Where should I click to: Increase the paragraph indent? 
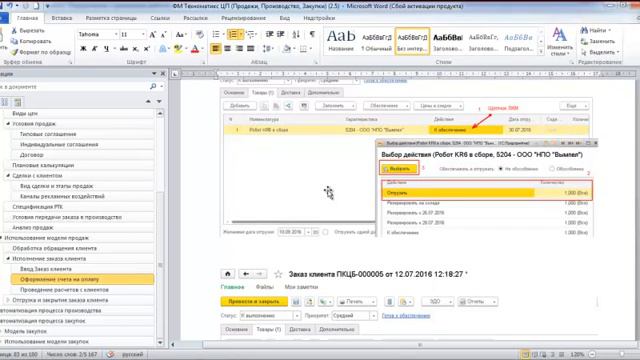pos(280,35)
